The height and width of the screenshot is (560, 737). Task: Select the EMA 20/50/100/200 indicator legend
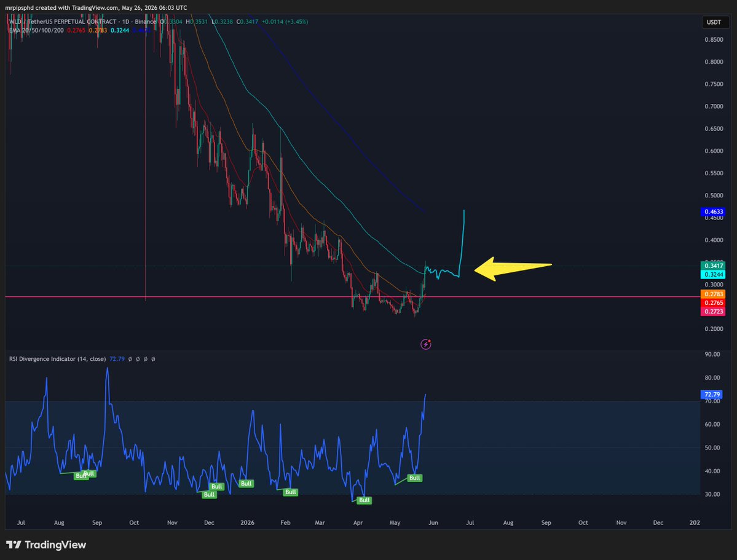click(36, 30)
